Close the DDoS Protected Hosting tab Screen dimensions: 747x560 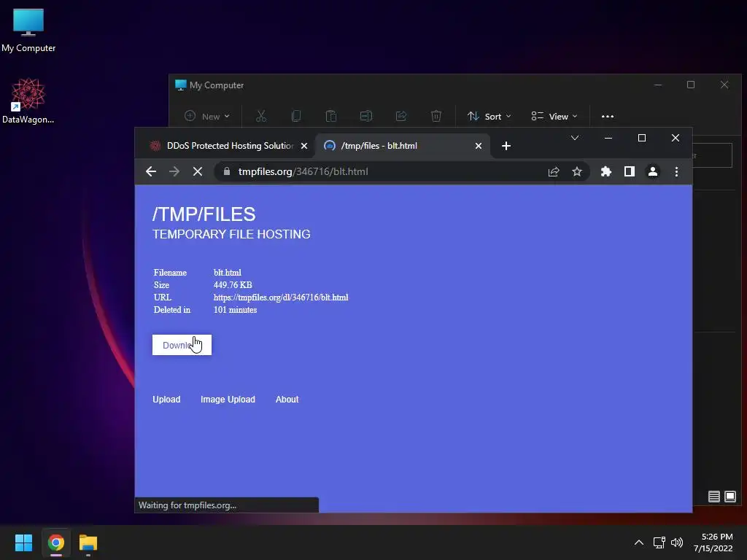click(x=304, y=146)
